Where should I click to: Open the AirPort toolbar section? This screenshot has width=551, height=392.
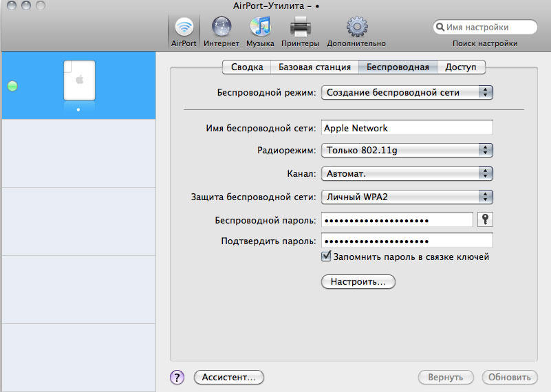coord(184,32)
